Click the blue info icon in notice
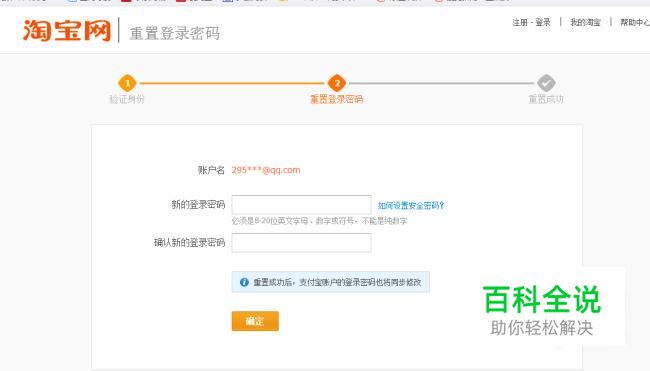The width and height of the screenshot is (650, 371). (x=244, y=282)
